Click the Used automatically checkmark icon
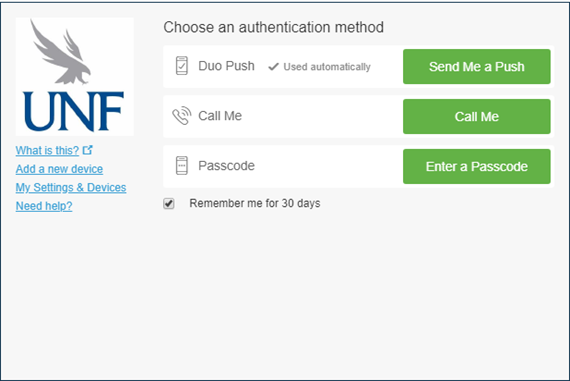This screenshot has width=570, height=381. click(273, 67)
